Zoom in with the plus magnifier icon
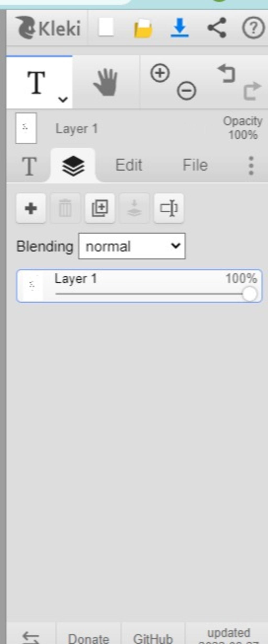The image size is (268, 644). [x=160, y=73]
